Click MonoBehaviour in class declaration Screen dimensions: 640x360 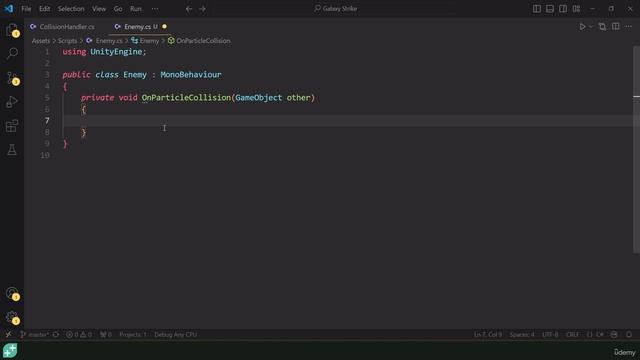191,75
